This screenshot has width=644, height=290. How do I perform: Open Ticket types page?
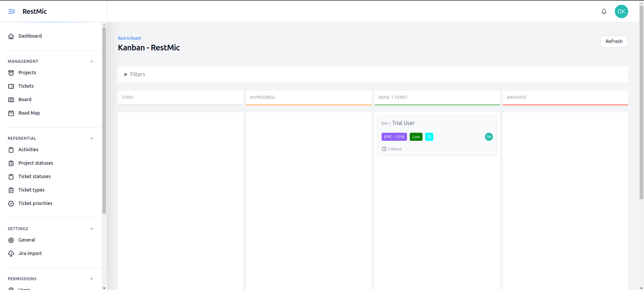32,190
